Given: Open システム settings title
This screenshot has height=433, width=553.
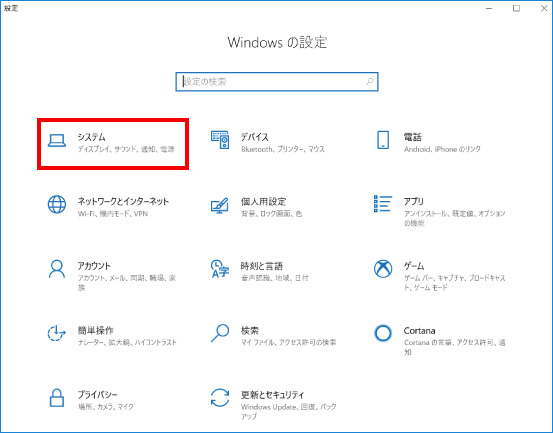Looking at the screenshot, I should (91, 137).
